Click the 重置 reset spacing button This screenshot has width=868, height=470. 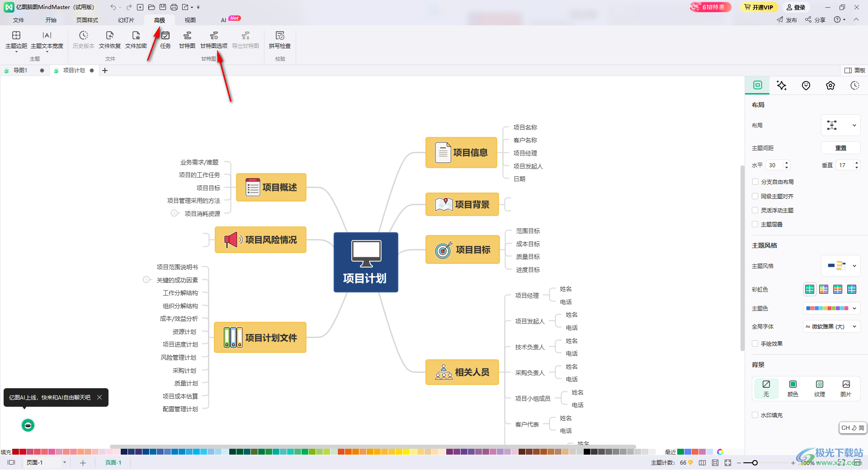[841, 148]
